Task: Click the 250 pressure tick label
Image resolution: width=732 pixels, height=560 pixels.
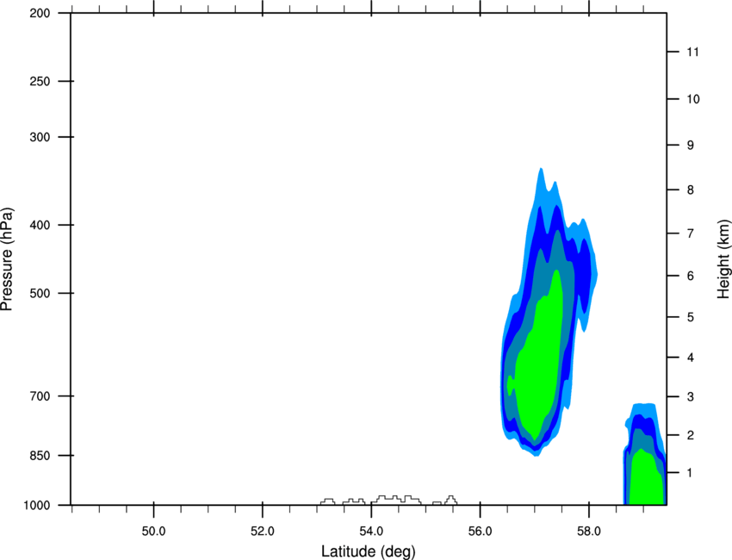Action: (x=40, y=81)
